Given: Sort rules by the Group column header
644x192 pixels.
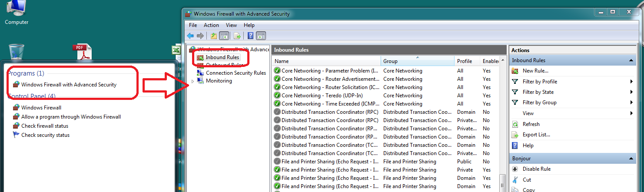Looking at the screenshot, I should (x=418, y=61).
